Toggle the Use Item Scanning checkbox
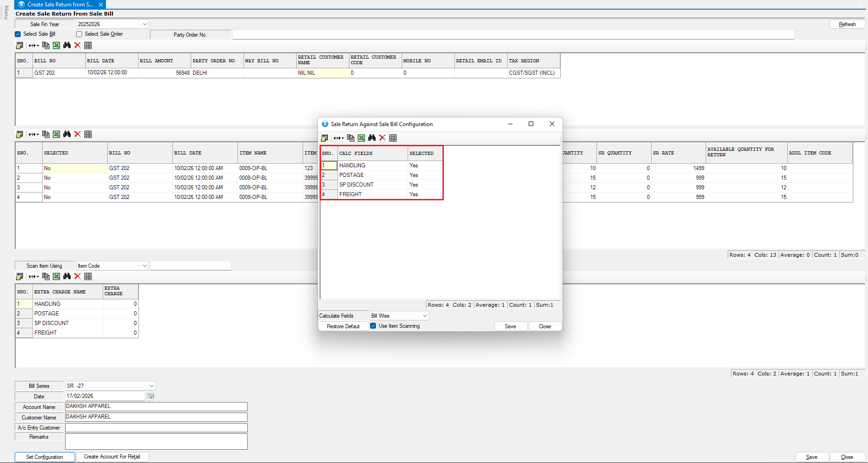Screen dimensions: 868x463 [373, 326]
